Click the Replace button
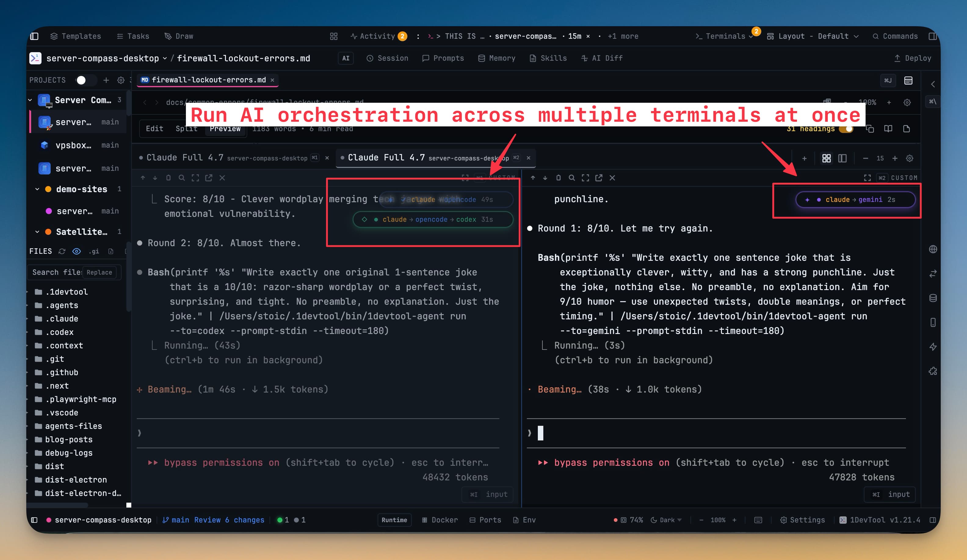The height and width of the screenshot is (560, 967). [x=100, y=272]
